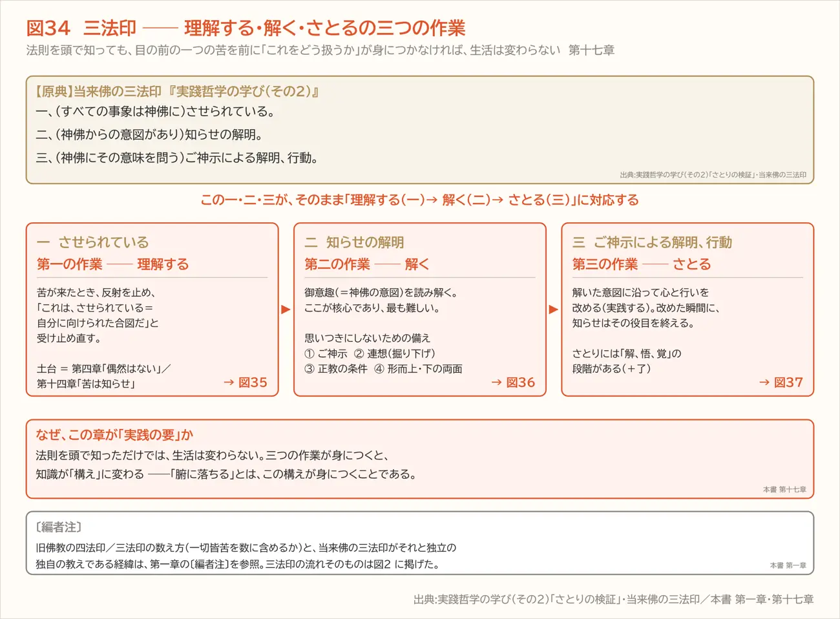Image resolution: width=840 pixels, height=619 pixels.
Task: Click the heading "【原典】当来佛の三法印"
Action: [98, 91]
